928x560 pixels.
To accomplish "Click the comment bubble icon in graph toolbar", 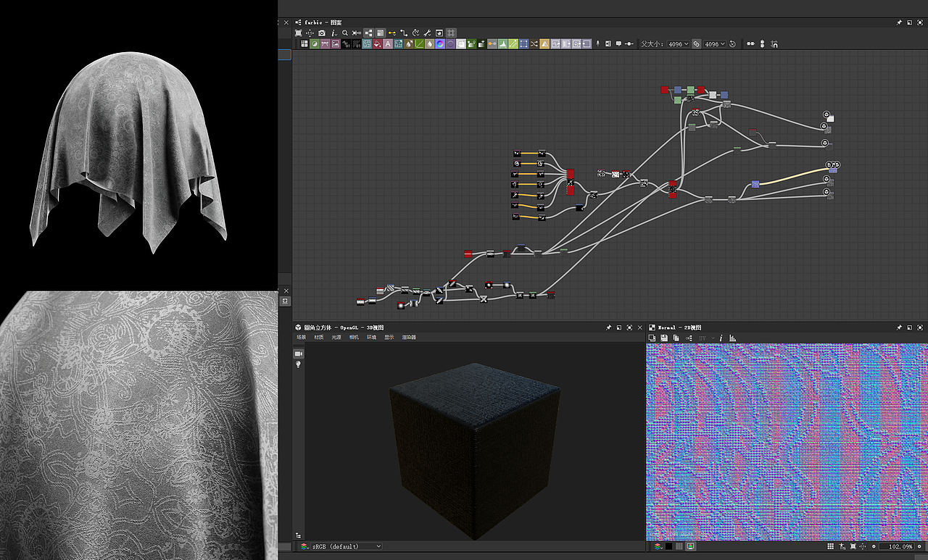I will [x=618, y=44].
